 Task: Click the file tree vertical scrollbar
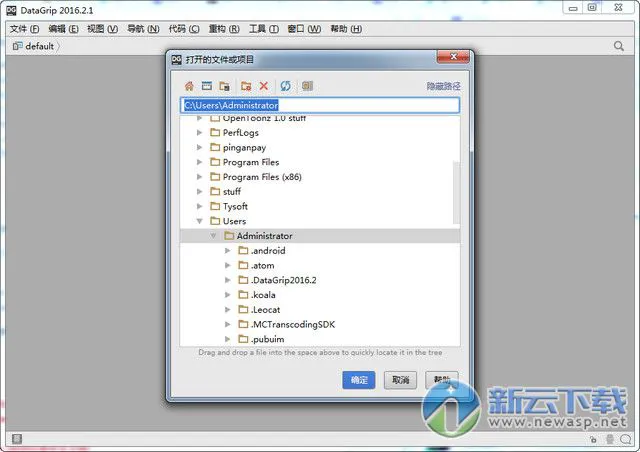pos(456,192)
